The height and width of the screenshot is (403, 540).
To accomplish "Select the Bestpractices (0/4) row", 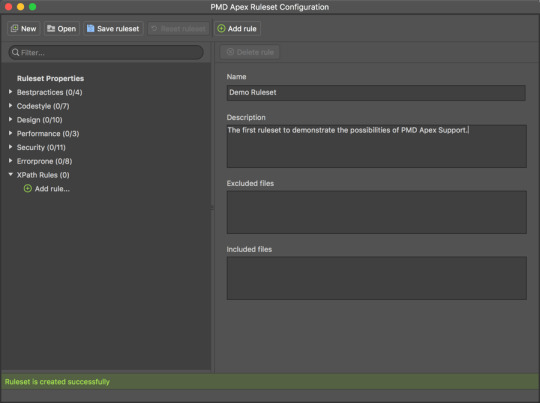I will point(50,92).
